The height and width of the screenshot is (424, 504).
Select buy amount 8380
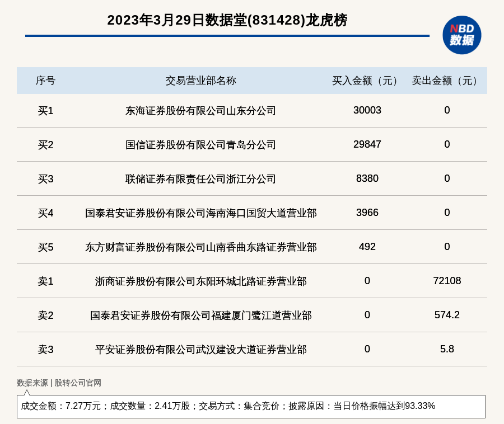[x=367, y=178]
